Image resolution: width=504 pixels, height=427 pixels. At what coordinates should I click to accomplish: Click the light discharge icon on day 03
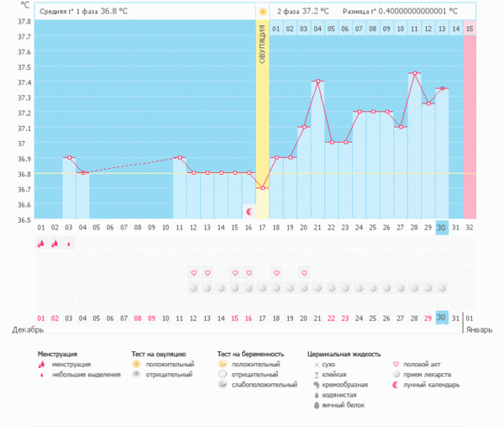(x=69, y=244)
